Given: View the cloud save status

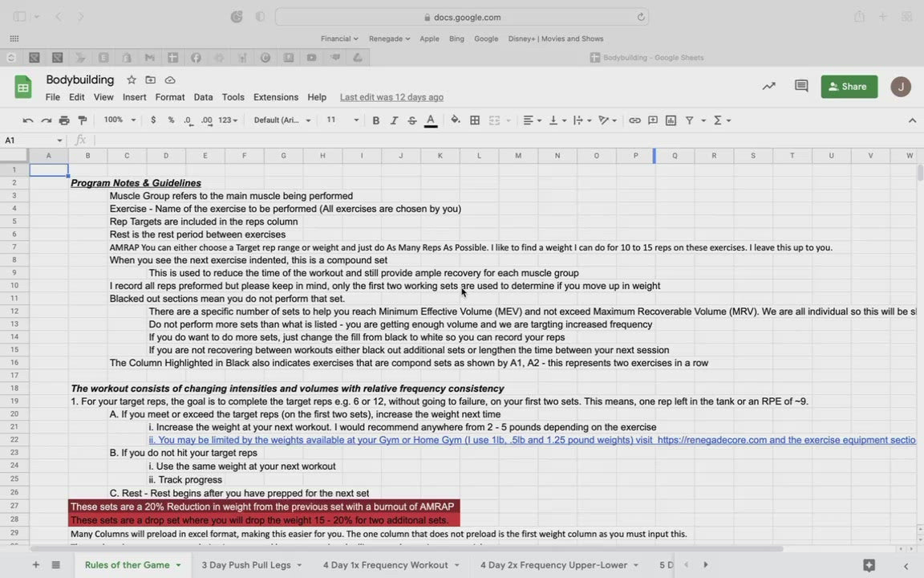Looking at the screenshot, I should point(170,79).
